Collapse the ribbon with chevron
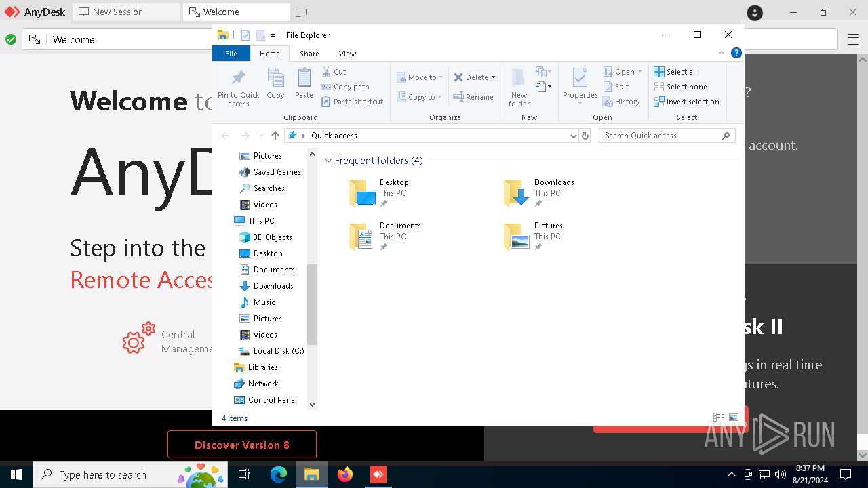Image resolution: width=868 pixels, height=488 pixels. click(x=722, y=53)
